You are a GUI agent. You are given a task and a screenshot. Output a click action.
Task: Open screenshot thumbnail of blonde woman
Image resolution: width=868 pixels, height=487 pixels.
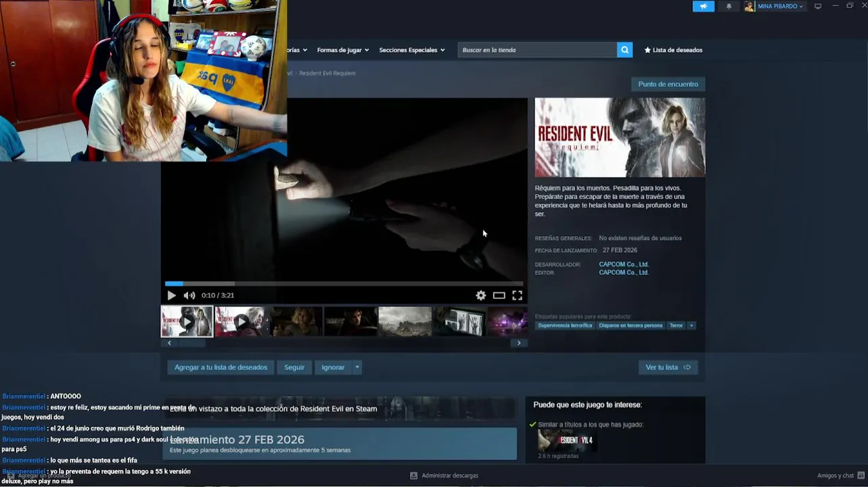pyautogui.click(x=296, y=321)
